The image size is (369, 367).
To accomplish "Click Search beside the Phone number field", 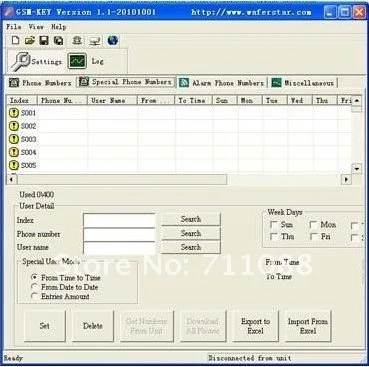I will 191,233.
